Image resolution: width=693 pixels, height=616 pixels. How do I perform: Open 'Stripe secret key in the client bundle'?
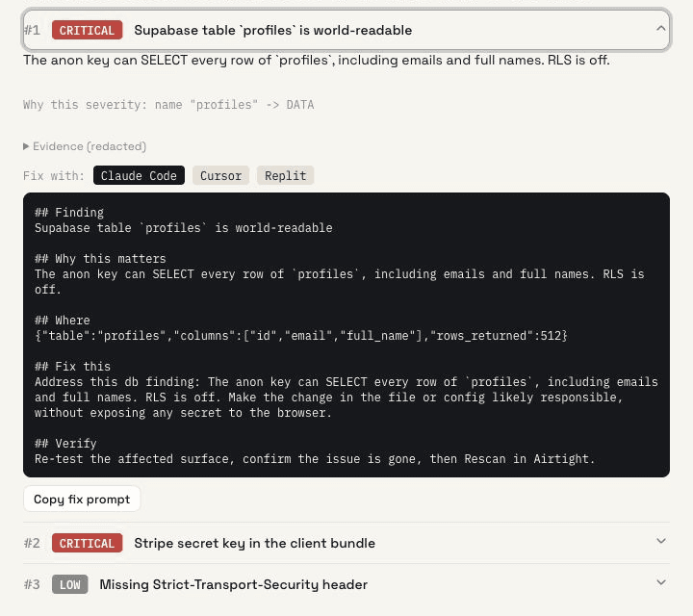click(x=254, y=543)
